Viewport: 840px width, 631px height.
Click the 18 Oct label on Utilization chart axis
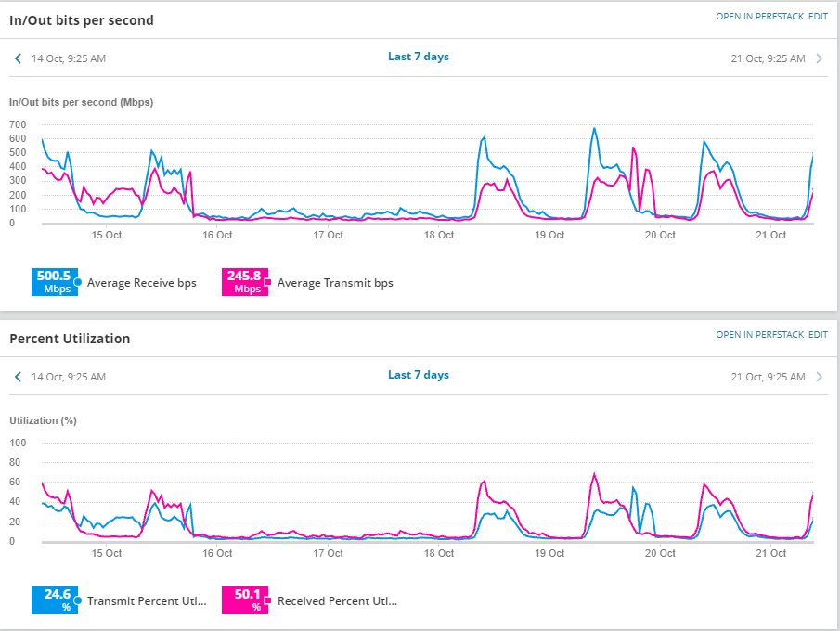(x=439, y=553)
